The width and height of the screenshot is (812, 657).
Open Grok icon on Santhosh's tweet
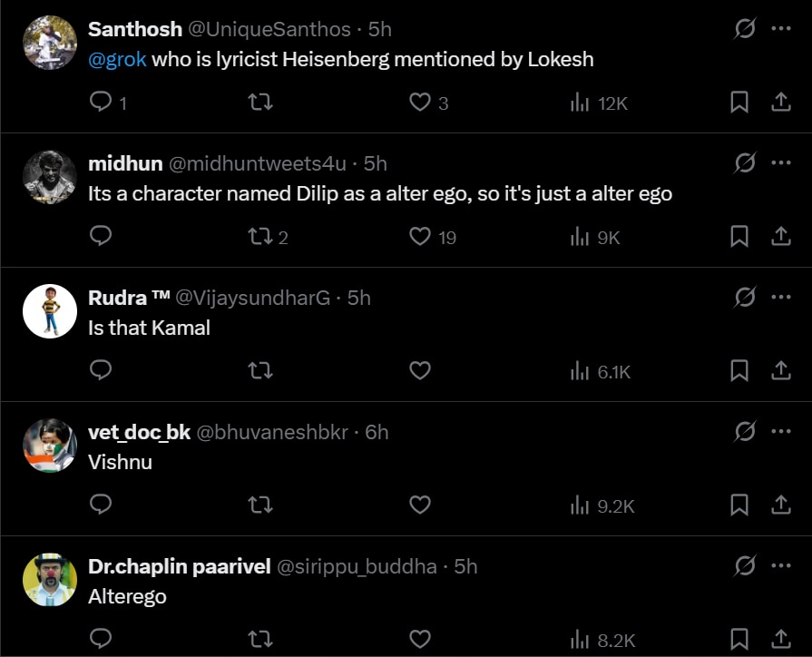pos(745,28)
